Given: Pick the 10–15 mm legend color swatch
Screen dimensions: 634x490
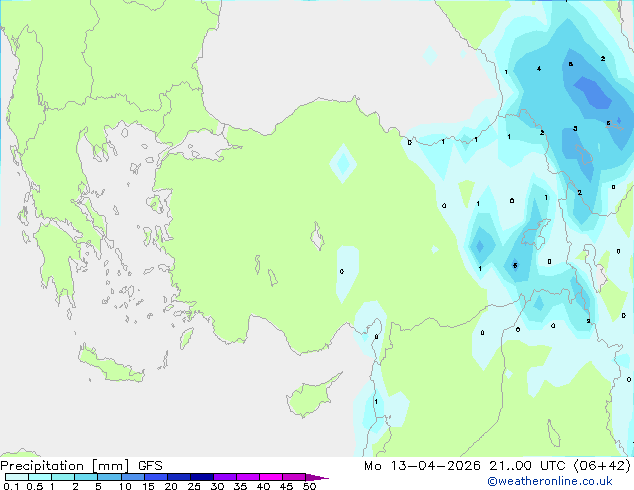Looking at the screenshot, I should (x=133, y=477).
